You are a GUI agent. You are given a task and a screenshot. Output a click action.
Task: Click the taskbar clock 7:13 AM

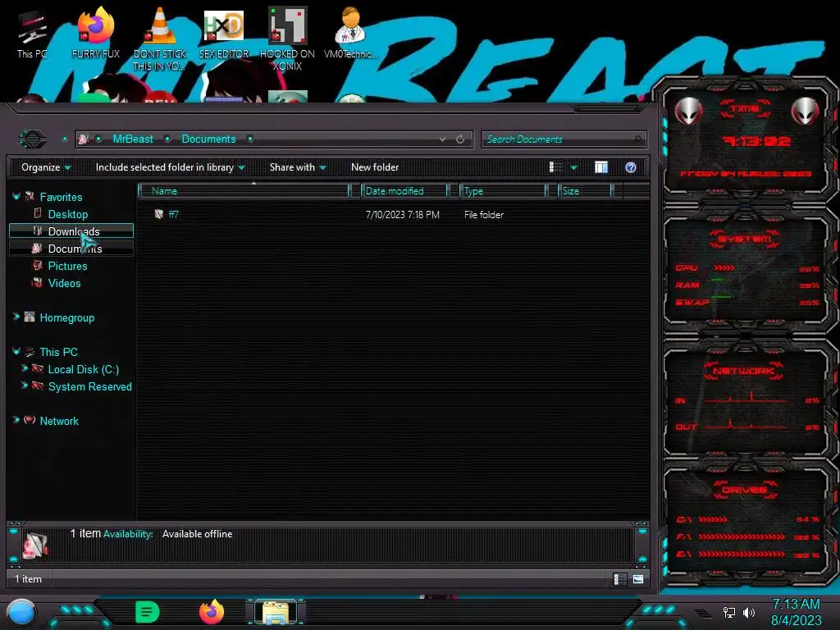coord(796,605)
